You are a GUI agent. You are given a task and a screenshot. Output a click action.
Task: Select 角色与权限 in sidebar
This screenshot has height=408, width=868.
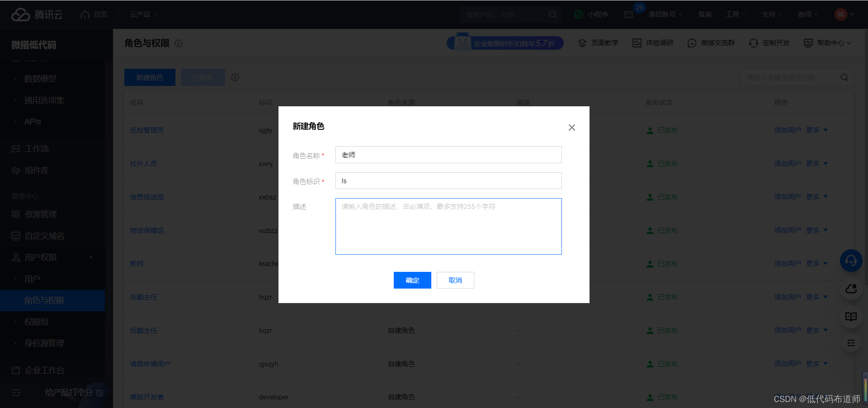pyautogui.click(x=52, y=300)
